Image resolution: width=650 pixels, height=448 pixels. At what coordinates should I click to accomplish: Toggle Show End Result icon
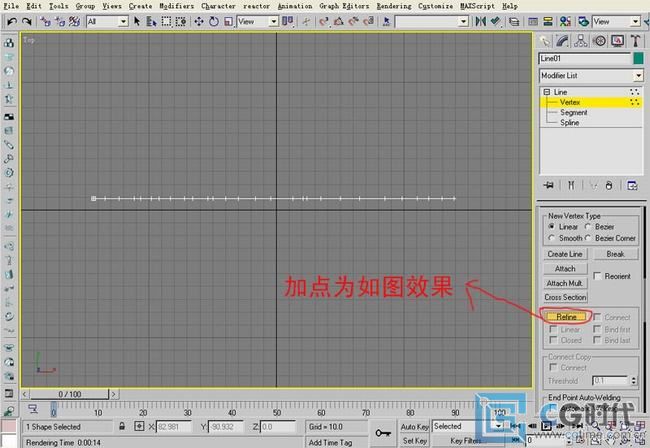571,185
